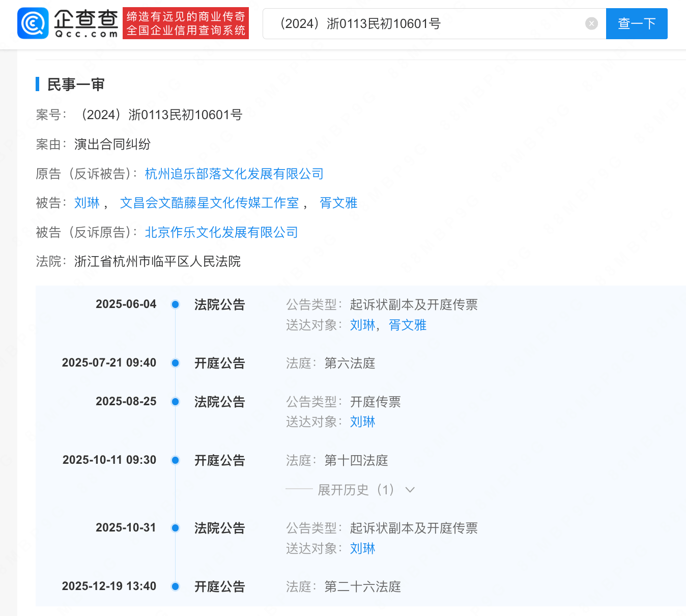Click timeline dot for 2025-07-21 开庭公告
The width and height of the screenshot is (686, 616).
(175, 363)
